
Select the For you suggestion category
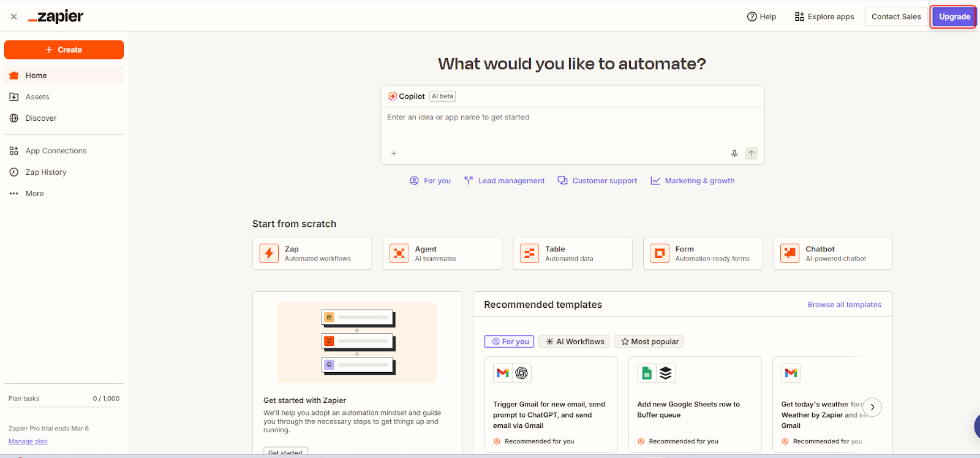pos(430,181)
